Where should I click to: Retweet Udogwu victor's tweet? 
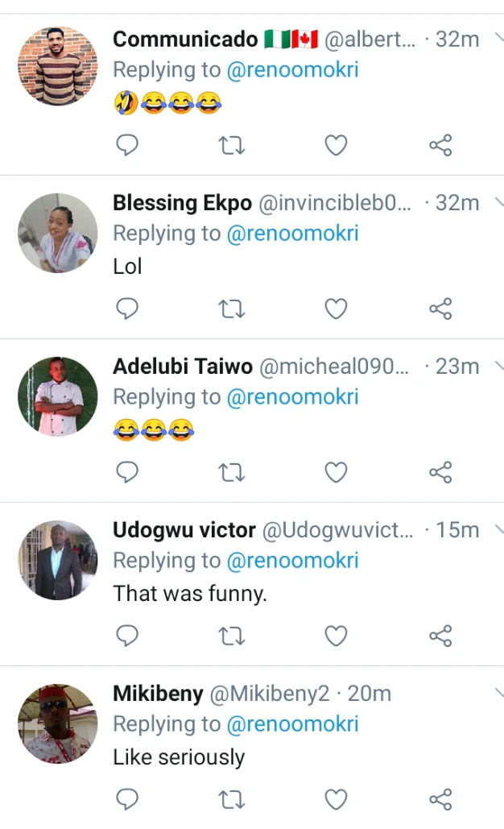(232, 636)
